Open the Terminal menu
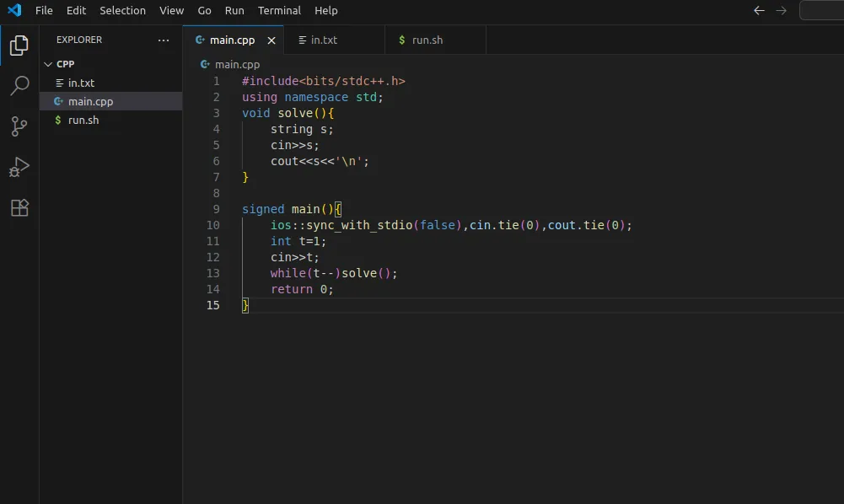Screen dimensions: 844x504 coord(279,10)
